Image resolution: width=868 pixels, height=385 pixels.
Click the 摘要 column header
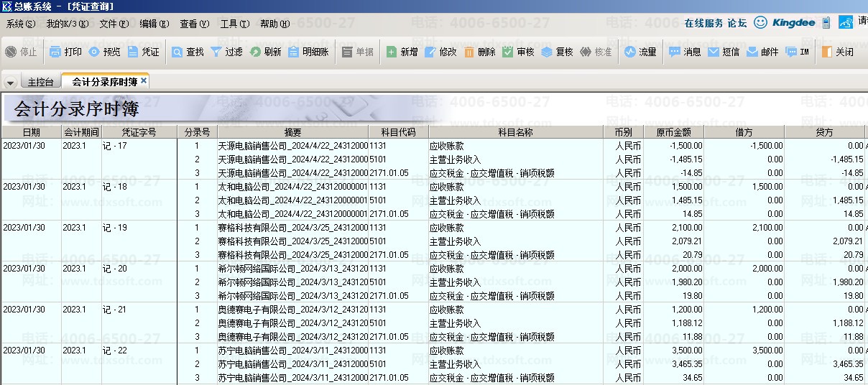[293, 132]
